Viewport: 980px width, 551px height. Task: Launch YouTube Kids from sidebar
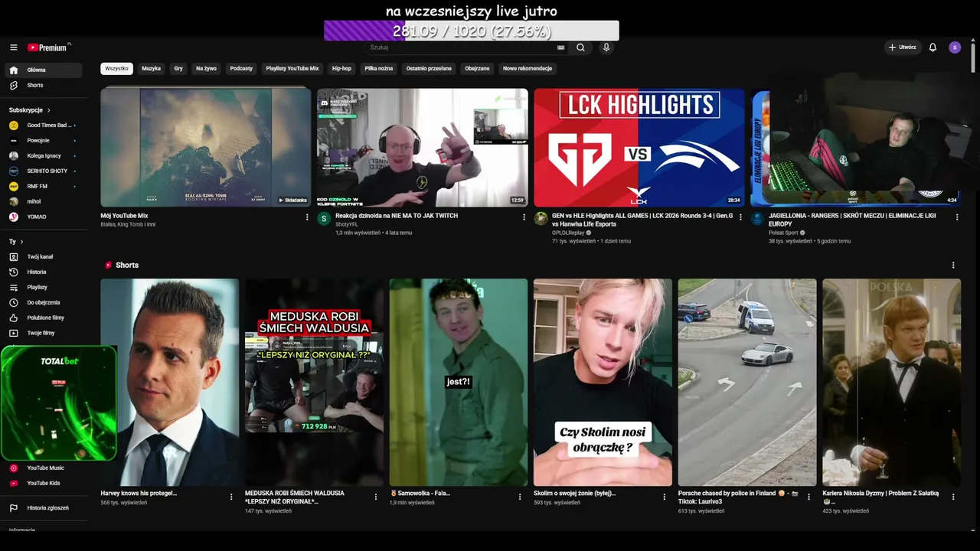[44, 483]
